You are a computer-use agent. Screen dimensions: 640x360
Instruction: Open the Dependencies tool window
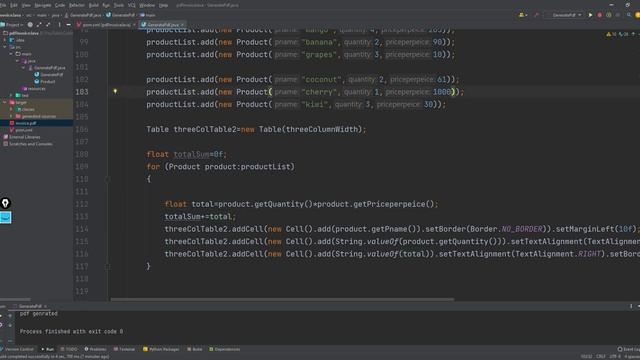224,349
